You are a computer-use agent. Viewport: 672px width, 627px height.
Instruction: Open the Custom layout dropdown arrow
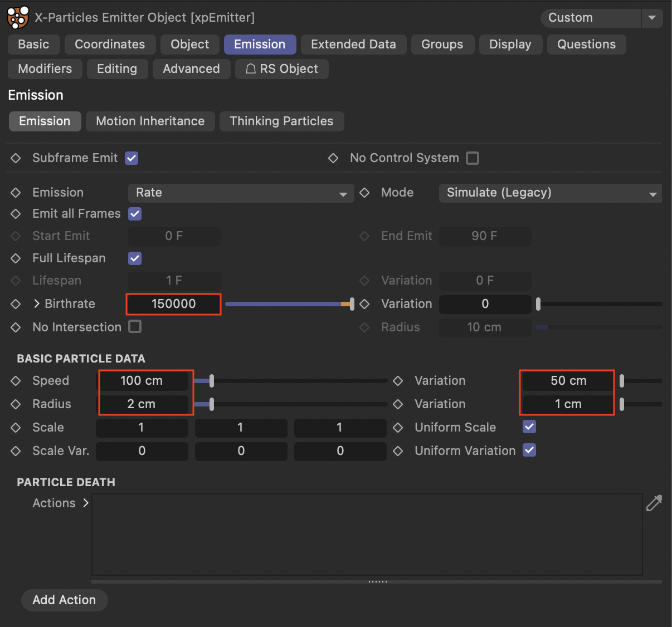point(652,18)
